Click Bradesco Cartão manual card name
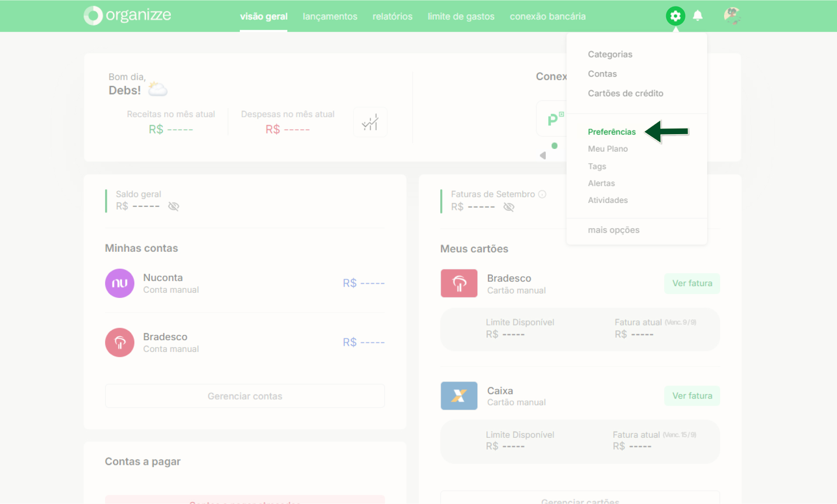 point(509,278)
